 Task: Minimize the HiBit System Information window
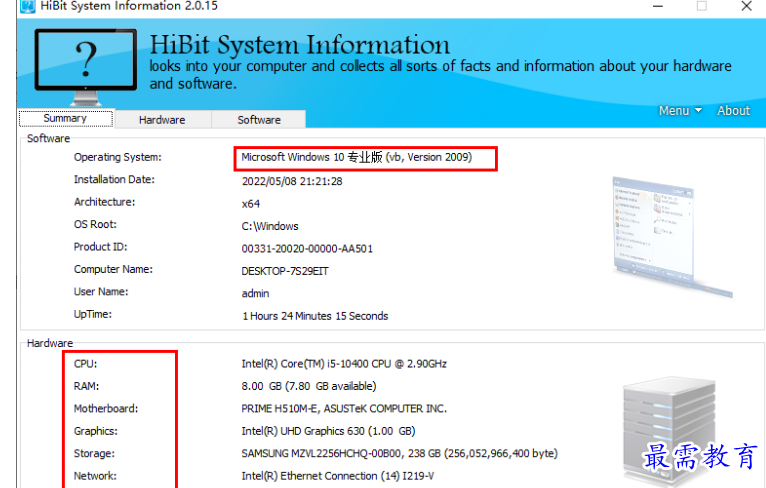click(x=658, y=6)
